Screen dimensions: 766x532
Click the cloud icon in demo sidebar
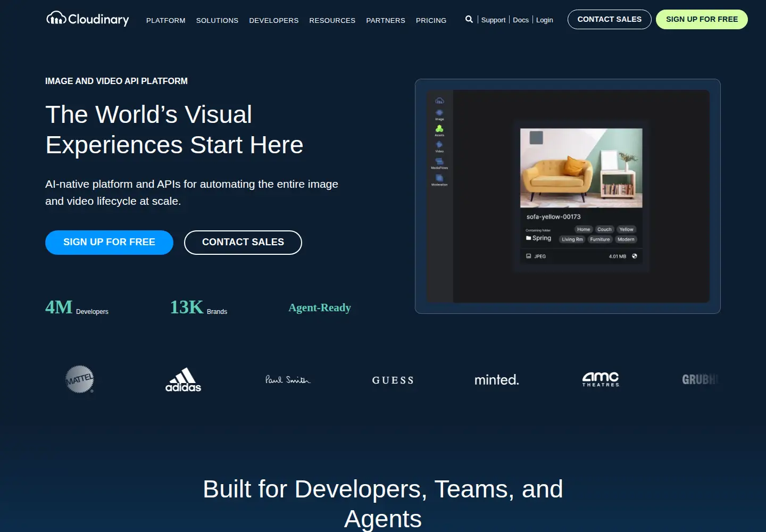[x=439, y=101]
